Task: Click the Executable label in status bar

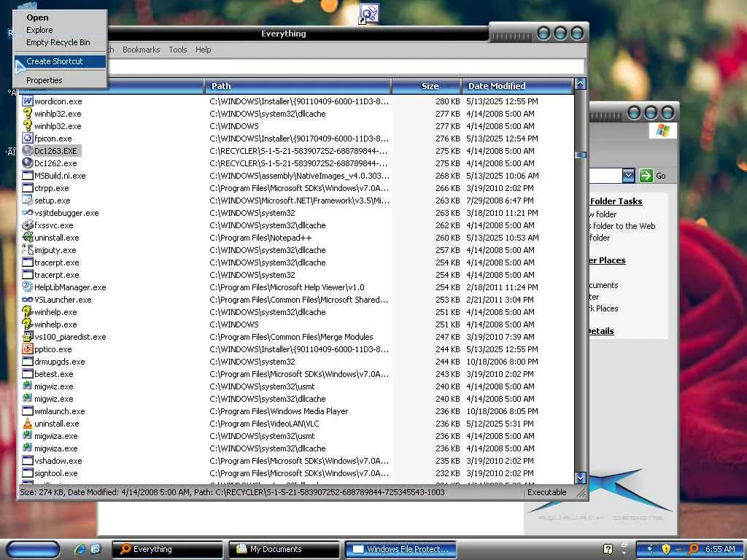Action: click(x=546, y=492)
